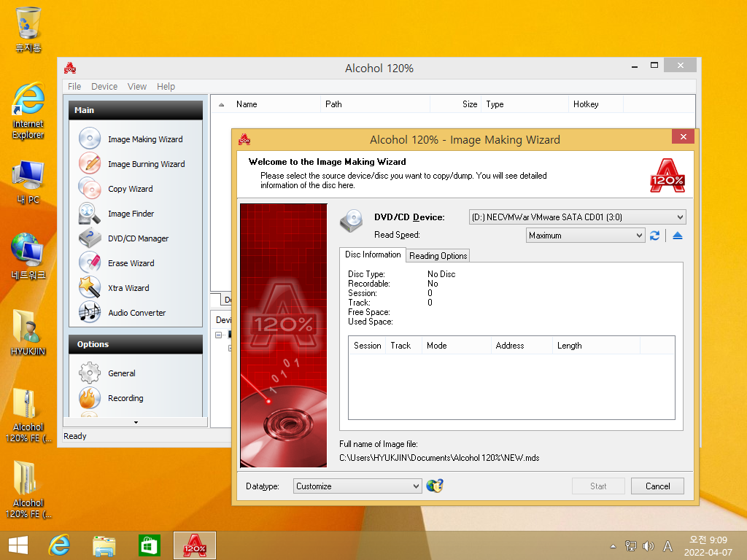Click the datatype settings globe icon
747x560 pixels.
click(x=435, y=486)
